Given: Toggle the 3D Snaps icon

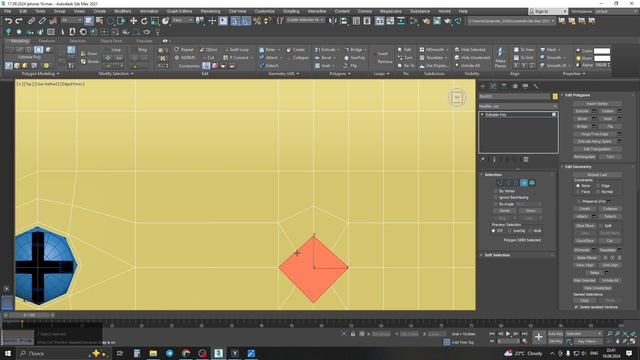Looking at the screenshot, I should (x=235, y=21).
